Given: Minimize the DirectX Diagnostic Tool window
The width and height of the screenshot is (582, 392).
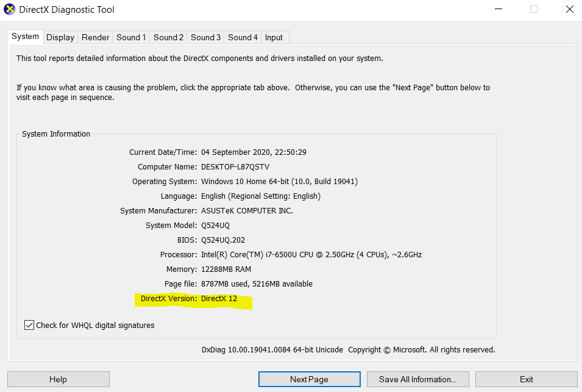Looking at the screenshot, I should click(x=498, y=10).
